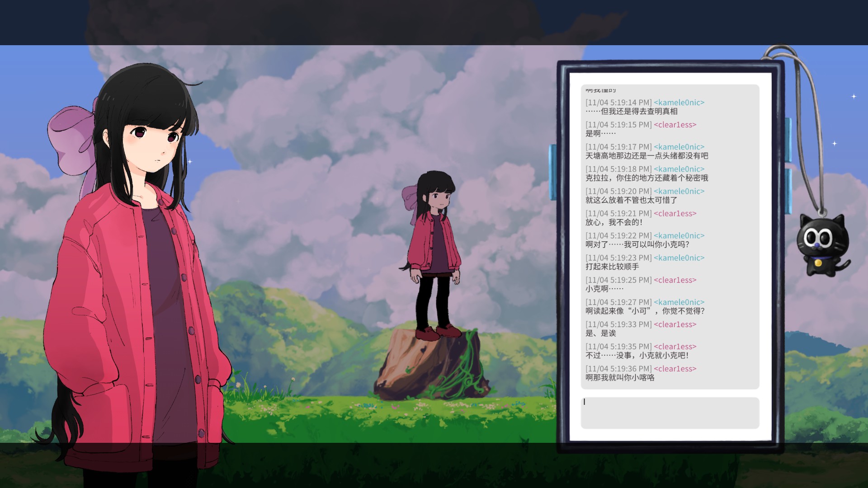Focus the chat message input box

click(x=670, y=413)
